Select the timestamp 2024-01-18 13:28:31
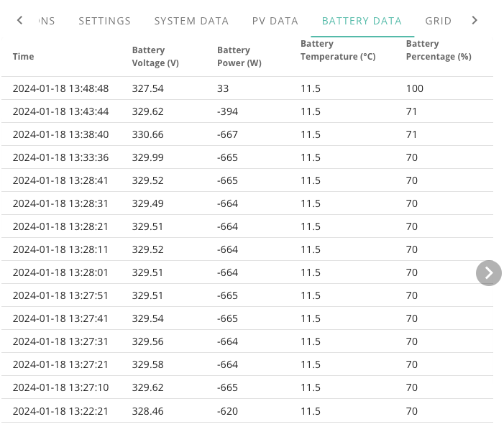Viewport: 504px width, 432px height. click(60, 203)
